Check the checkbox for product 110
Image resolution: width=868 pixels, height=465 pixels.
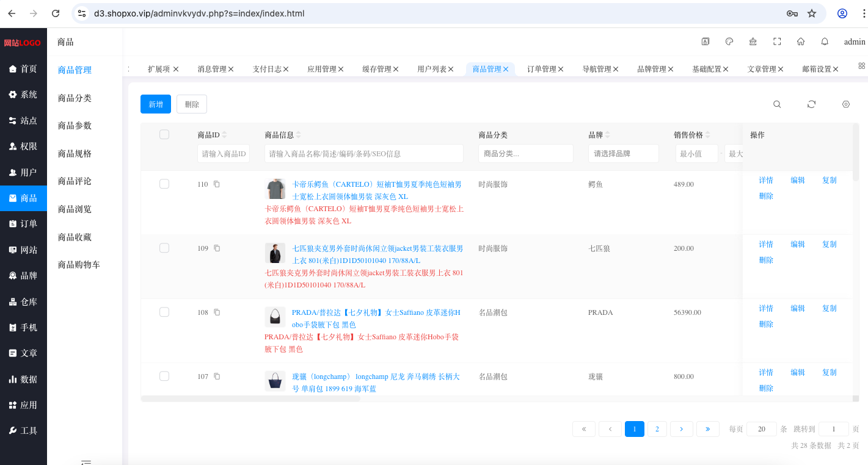tap(164, 184)
